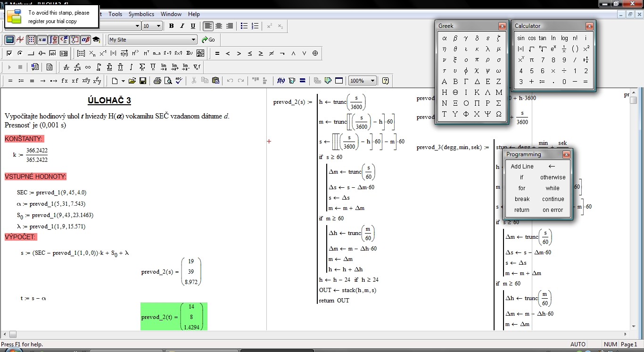The image size is (644, 352).
Task: Toggle bold formatting
Action: [172, 26]
